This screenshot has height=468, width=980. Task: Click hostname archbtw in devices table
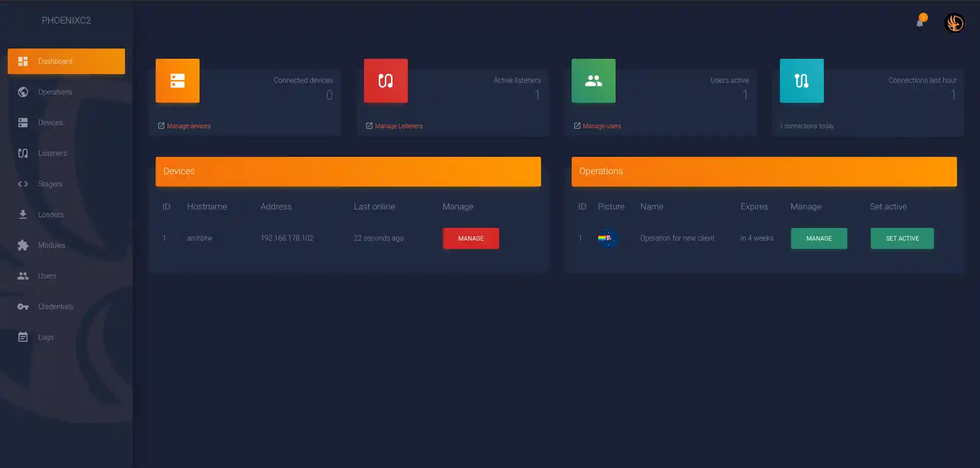(200, 238)
